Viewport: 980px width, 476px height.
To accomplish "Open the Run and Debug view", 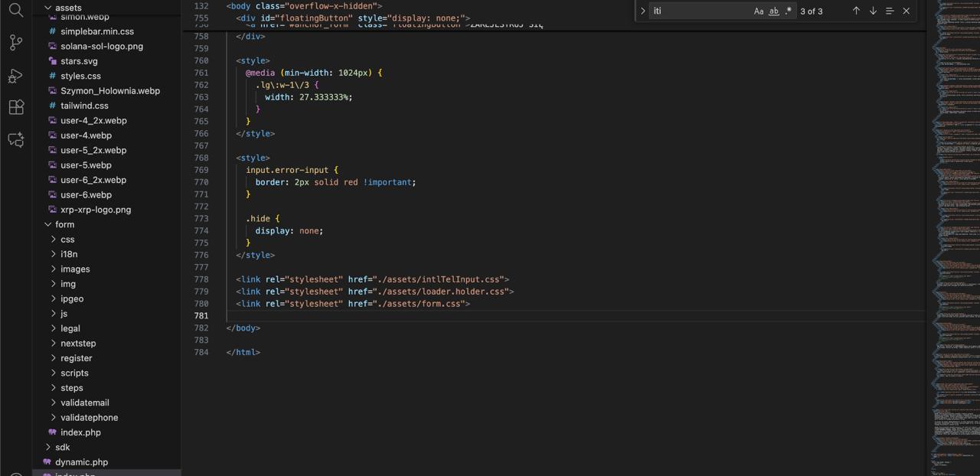I will 16,75.
